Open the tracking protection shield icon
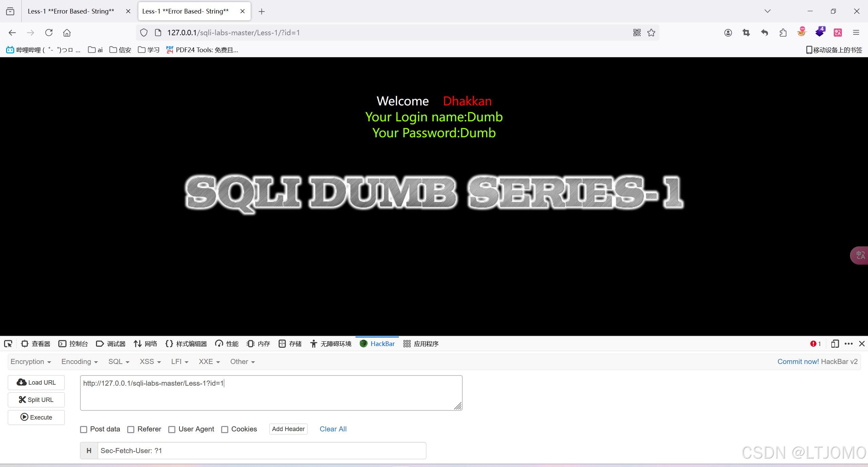The height and width of the screenshot is (467, 868). tap(144, 33)
